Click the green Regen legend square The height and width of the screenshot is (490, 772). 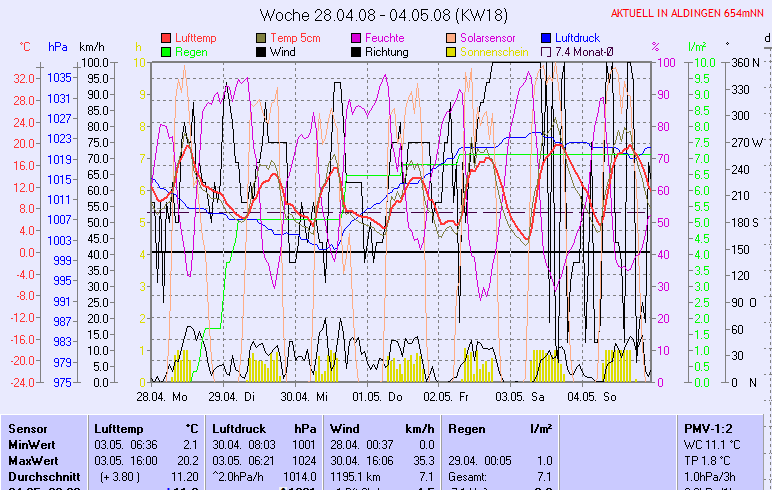(166, 51)
